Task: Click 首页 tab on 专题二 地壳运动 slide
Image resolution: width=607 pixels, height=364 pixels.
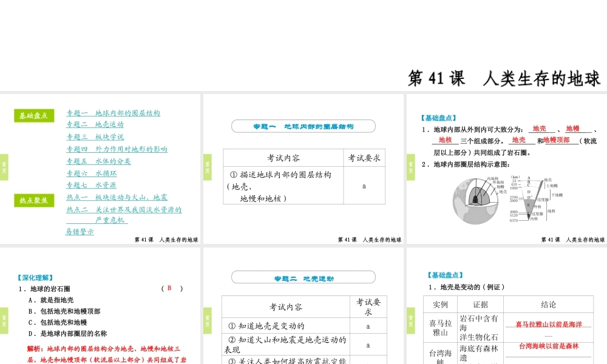Action: point(208,321)
